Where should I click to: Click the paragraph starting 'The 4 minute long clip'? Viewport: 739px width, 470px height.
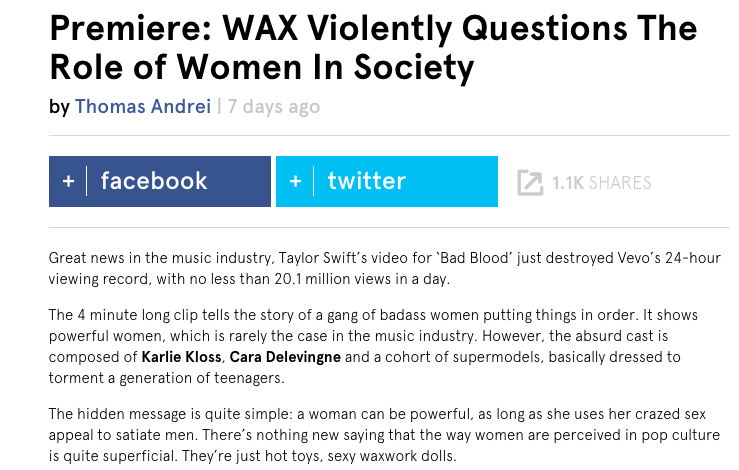point(373,346)
